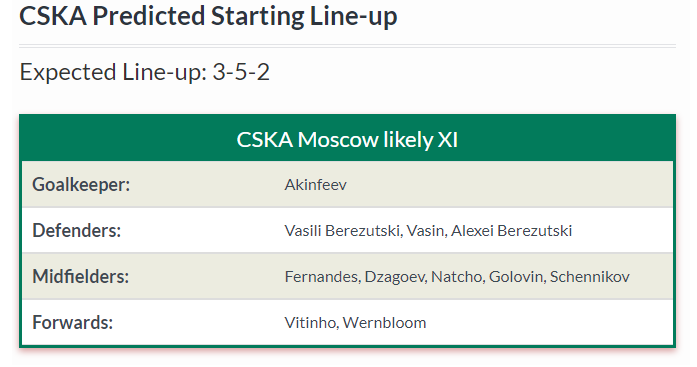697x367 pixels.
Task: Select Dzagoev in the midfielders list
Action: click(x=395, y=276)
